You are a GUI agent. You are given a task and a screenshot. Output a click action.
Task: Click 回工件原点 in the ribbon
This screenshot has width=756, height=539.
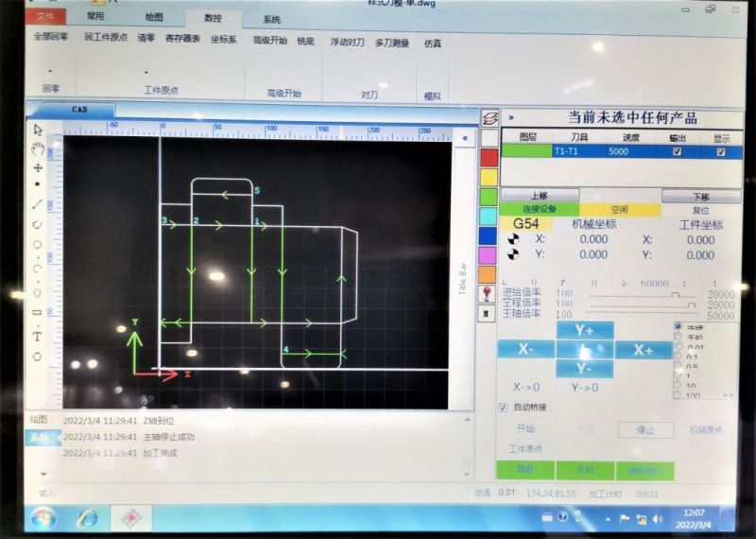(x=106, y=37)
